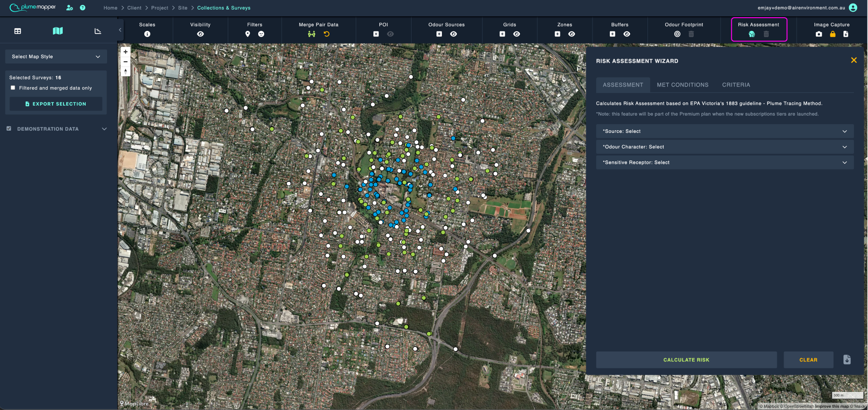Screen dimensions: 868x410
Task: Toggle Grids visibility eye
Action: coord(517,34)
